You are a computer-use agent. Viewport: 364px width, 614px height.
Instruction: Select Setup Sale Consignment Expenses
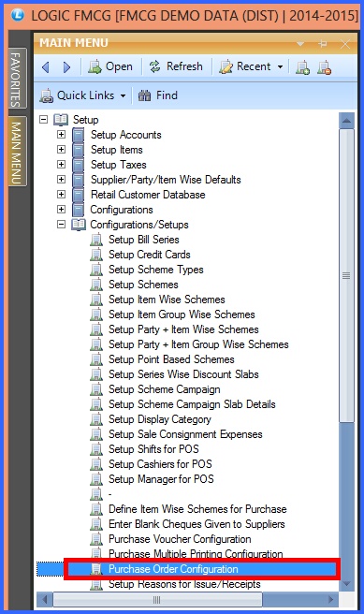point(185,434)
